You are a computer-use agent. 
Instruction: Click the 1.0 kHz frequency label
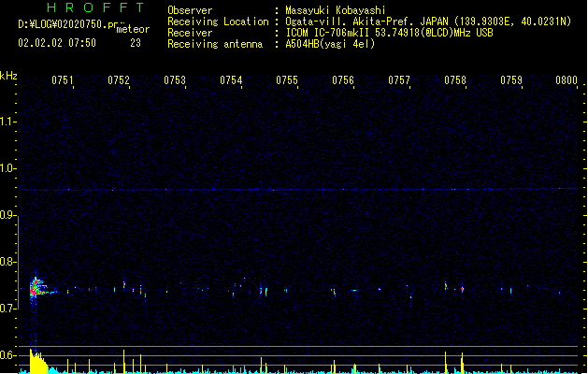point(7,168)
